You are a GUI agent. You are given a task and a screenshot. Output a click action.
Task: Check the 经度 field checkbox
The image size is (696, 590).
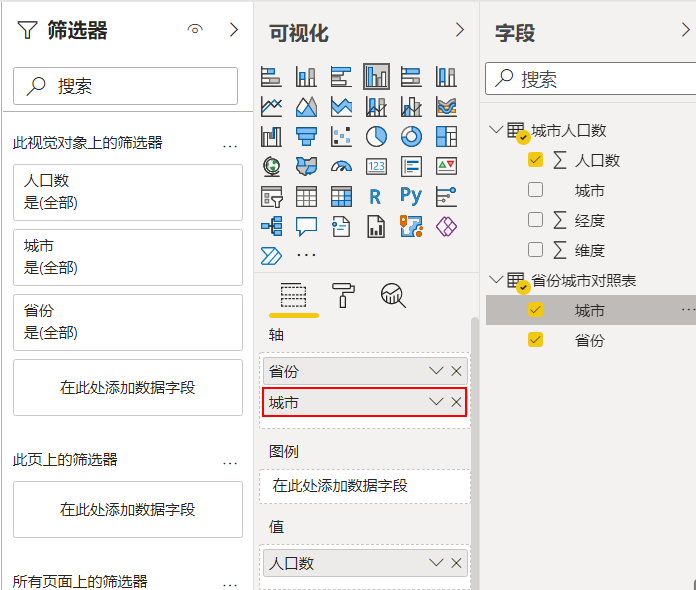[535, 220]
